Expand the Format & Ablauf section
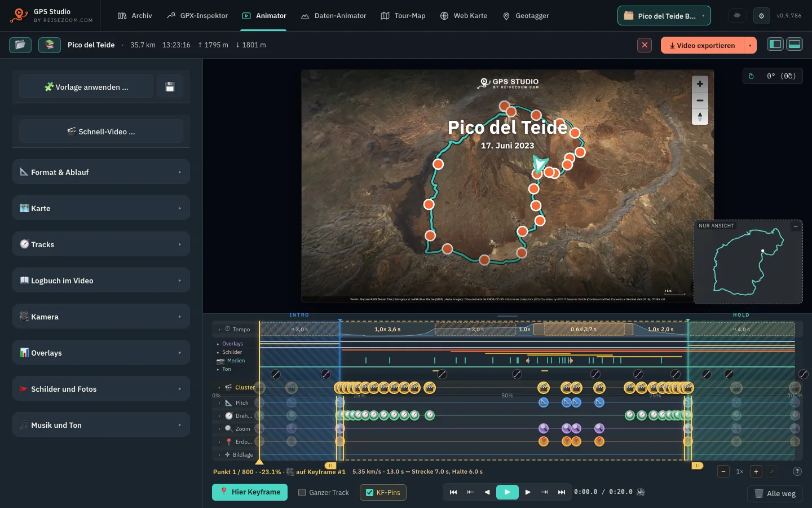This screenshot has height=508, width=812. pyautogui.click(x=101, y=172)
